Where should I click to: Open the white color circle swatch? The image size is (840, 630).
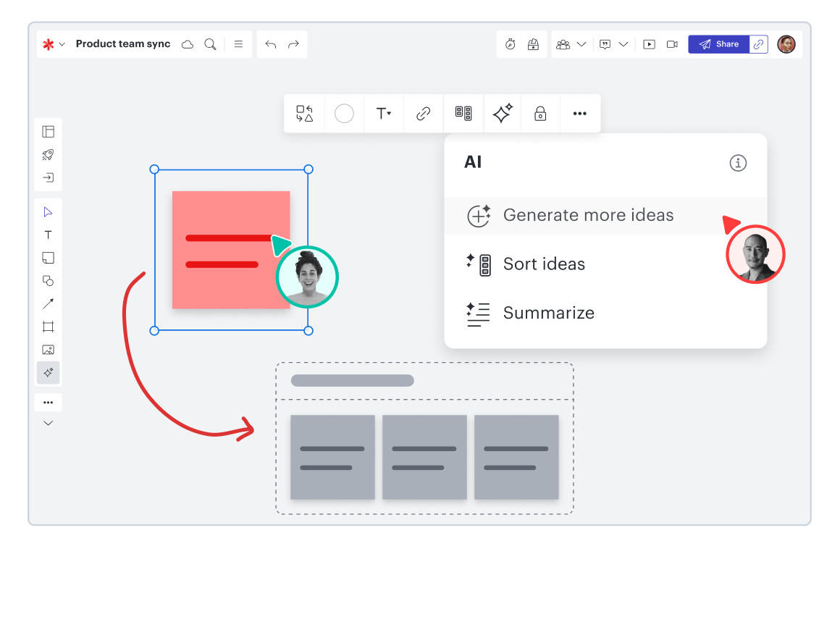coord(344,114)
